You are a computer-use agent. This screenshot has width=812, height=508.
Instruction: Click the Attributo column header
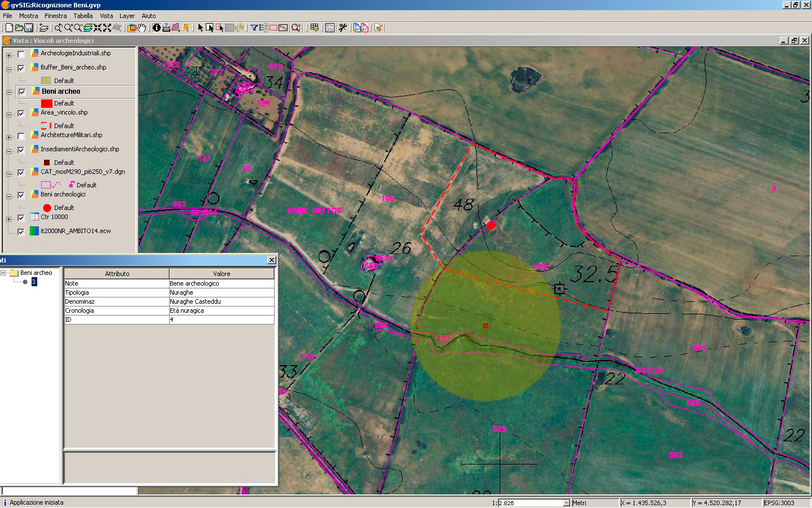[117, 274]
